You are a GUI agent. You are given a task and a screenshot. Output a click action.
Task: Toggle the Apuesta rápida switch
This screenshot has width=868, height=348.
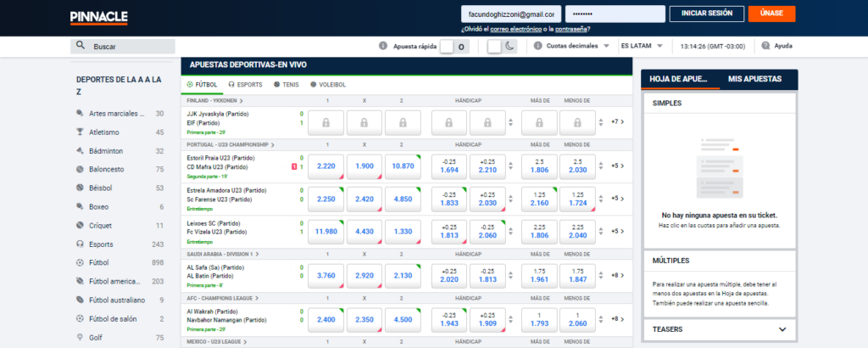[x=454, y=47]
